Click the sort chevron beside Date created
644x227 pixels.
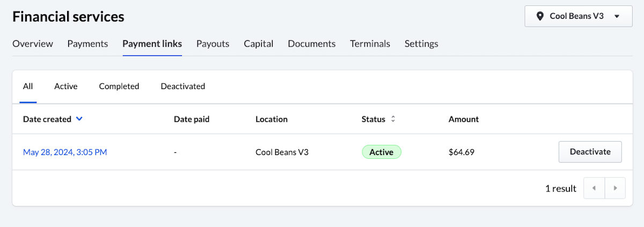pos(79,119)
